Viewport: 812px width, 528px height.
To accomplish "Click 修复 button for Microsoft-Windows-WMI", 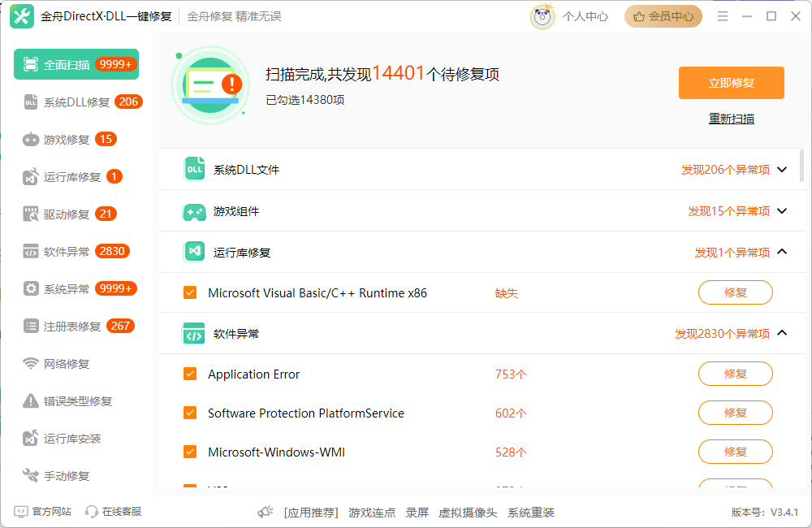I will (736, 452).
